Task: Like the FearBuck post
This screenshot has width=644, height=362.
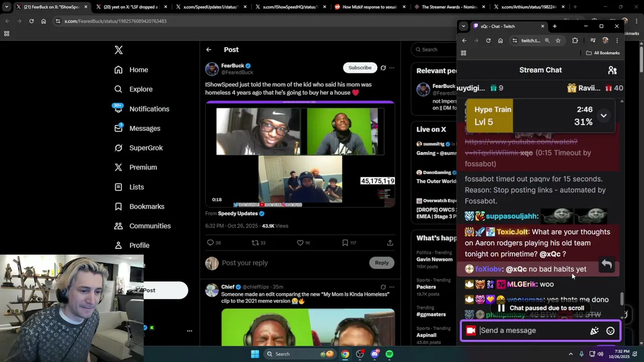Action: (x=303, y=243)
